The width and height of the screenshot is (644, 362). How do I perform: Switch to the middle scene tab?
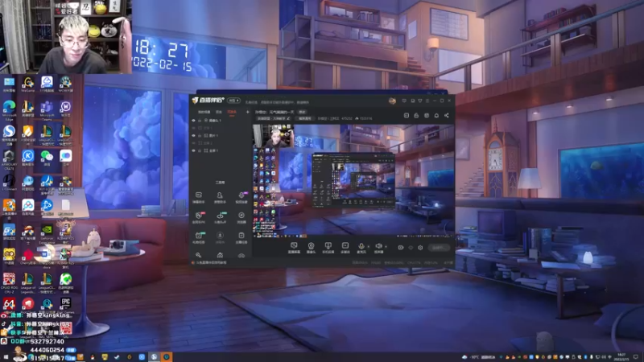[219, 112]
